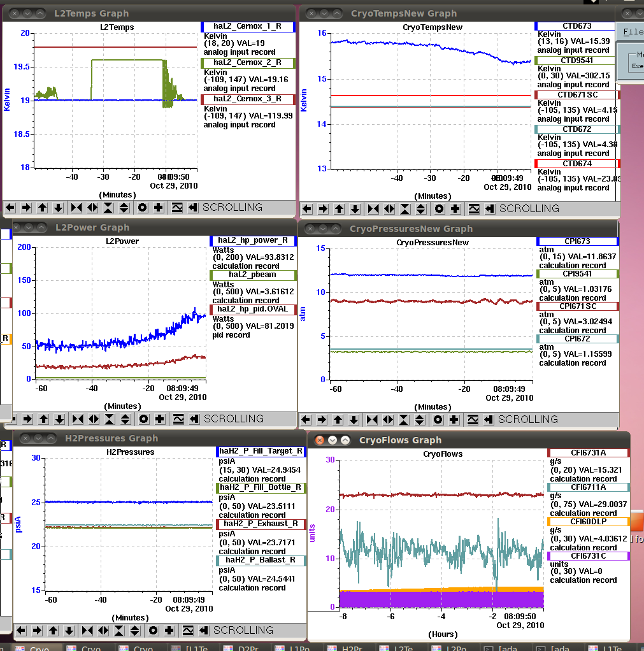The width and height of the screenshot is (644, 651).
Task: Select the CPI9541 pressure legend label
Action: tap(577, 274)
